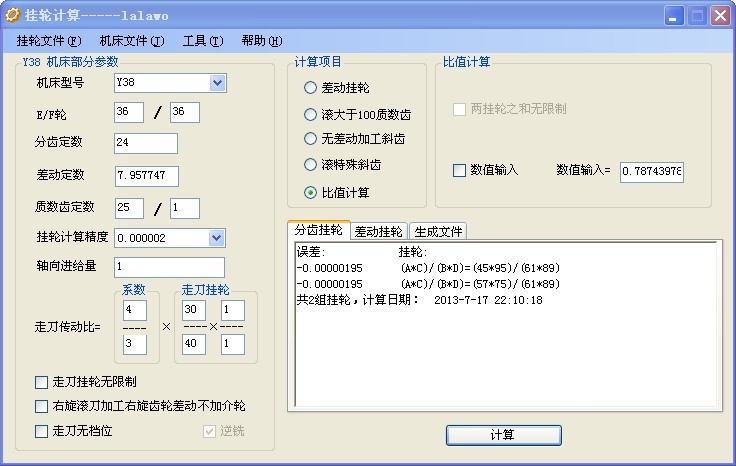Click the 系数 numerator field showing 4
Screen dimensions: 736x466
point(135,310)
